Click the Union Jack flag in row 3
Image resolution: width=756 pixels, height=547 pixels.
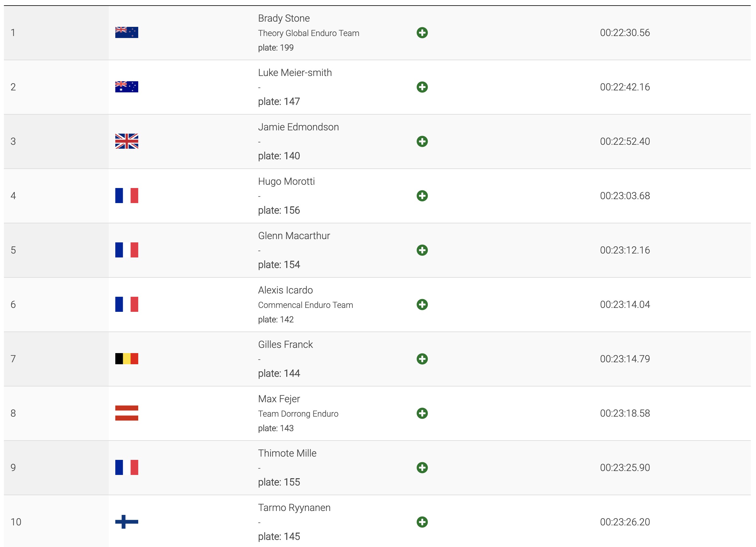pos(127,141)
